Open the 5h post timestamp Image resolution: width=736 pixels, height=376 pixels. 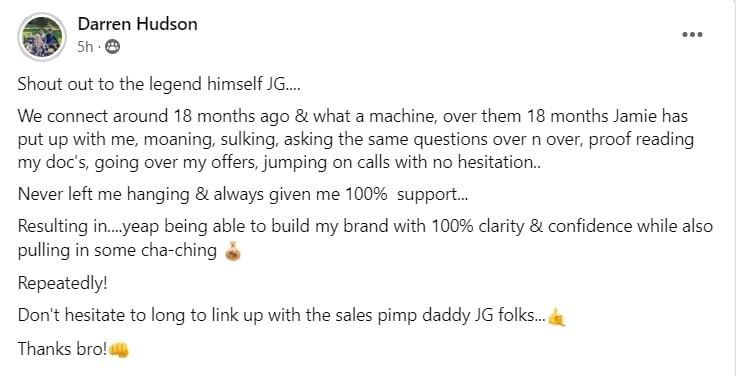(85, 47)
